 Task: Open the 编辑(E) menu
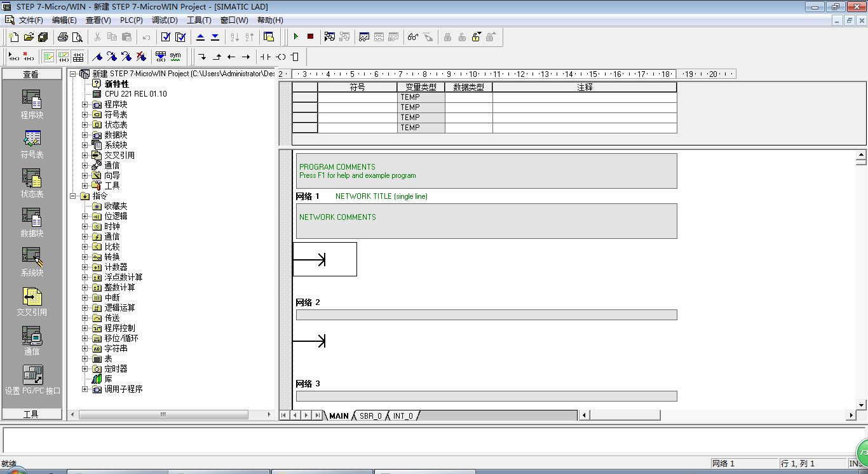pos(64,20)
